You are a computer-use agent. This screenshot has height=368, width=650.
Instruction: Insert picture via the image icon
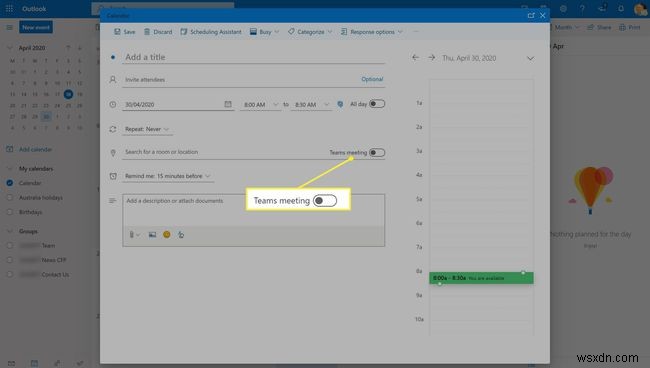[x=152, y=235]
